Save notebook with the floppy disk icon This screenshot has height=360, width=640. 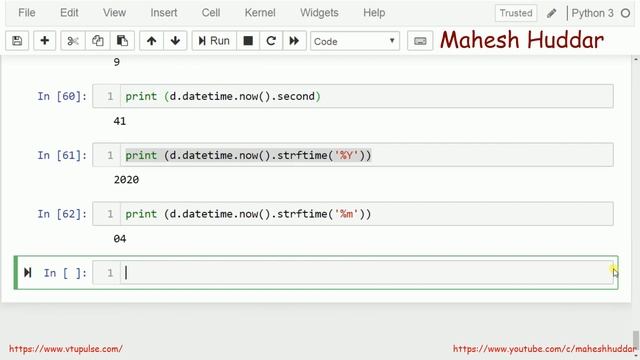(x=17, y=41)
